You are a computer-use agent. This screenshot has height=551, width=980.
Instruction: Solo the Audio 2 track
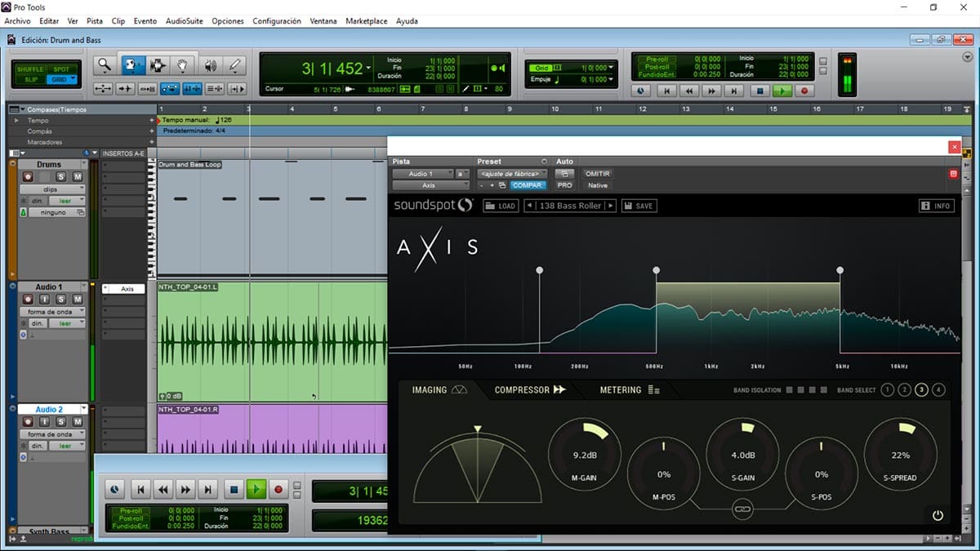(61, 422)
